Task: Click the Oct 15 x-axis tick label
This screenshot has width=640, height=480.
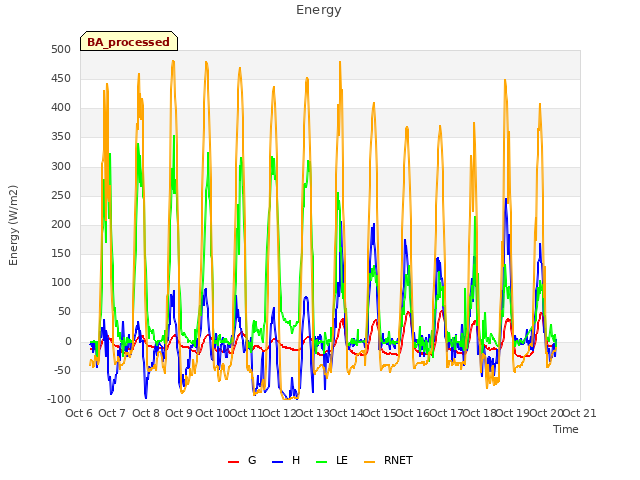Action: point(379,413)
